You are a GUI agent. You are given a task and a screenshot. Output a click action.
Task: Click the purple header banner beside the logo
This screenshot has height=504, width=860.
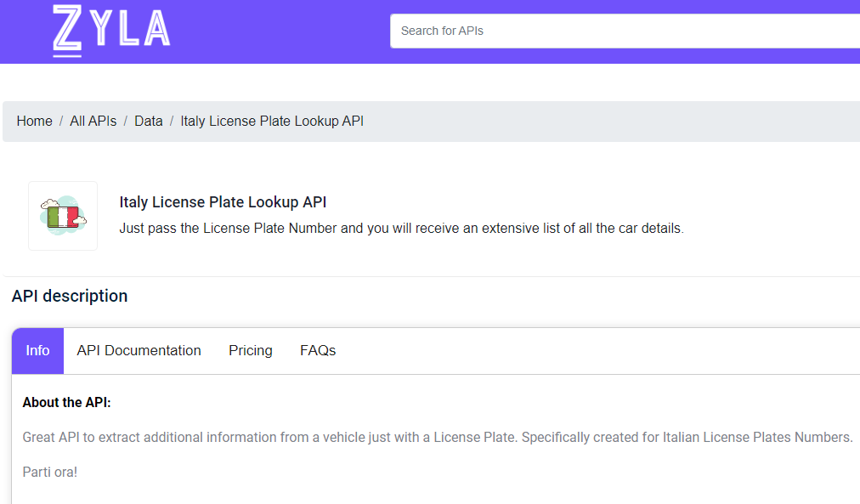[280, 31]
